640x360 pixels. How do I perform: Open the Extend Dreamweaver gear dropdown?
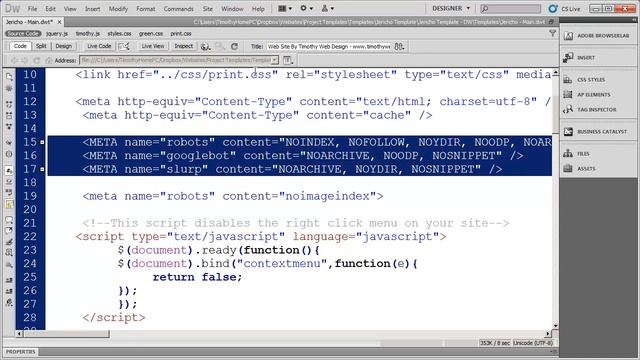[306, 8]
